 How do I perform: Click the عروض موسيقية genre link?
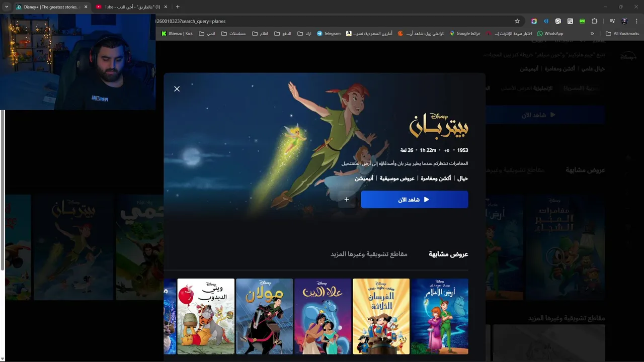point(397,178)
